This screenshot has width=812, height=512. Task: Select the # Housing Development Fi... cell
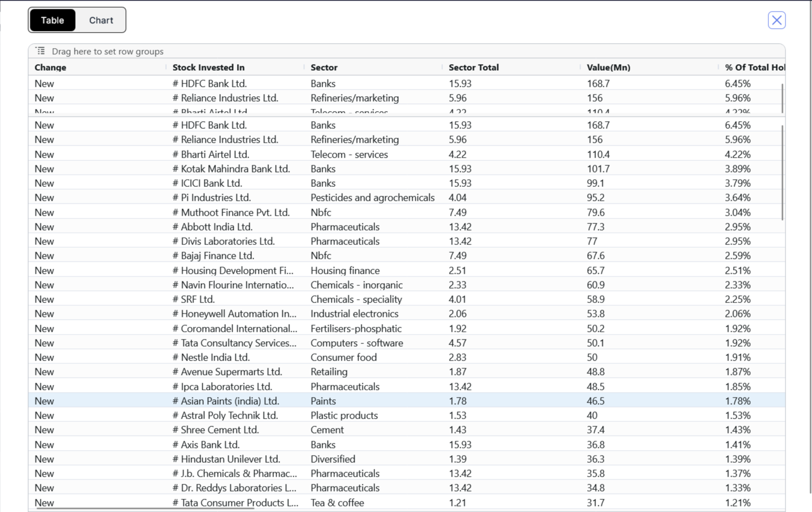(x=235, y=270)
